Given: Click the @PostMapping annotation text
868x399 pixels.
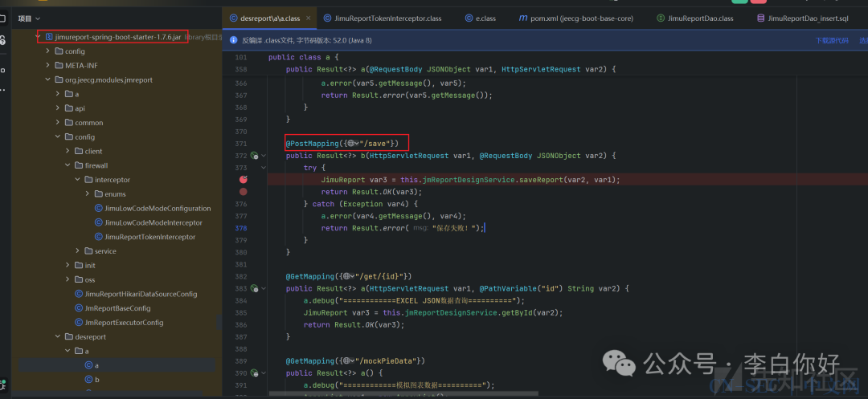Looking at the screenshot, I should point(312,144).
